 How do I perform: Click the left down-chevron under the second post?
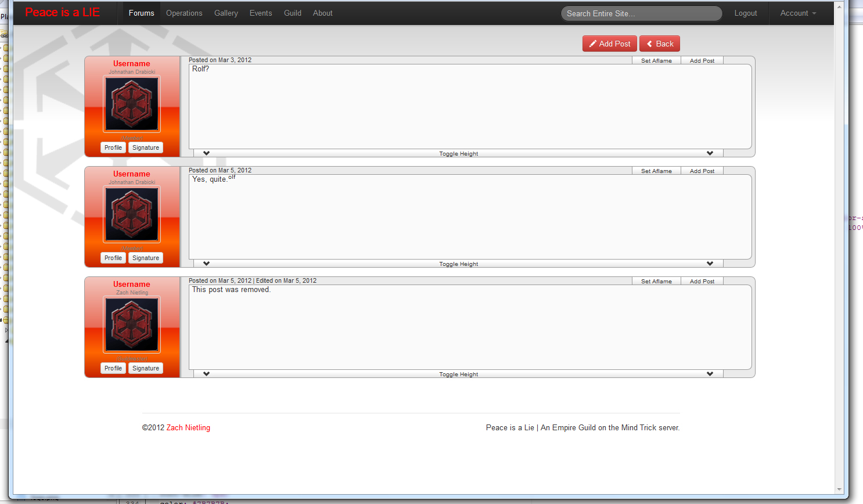tap(206, 264)
